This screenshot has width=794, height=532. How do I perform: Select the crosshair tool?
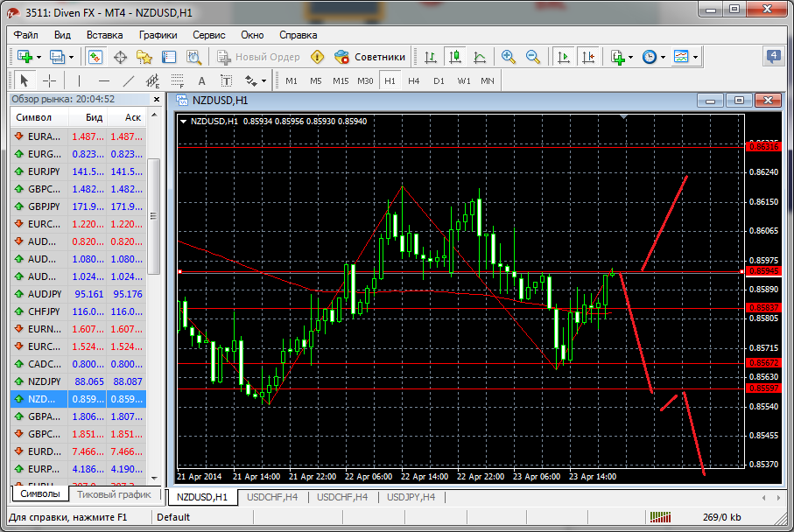50,81
